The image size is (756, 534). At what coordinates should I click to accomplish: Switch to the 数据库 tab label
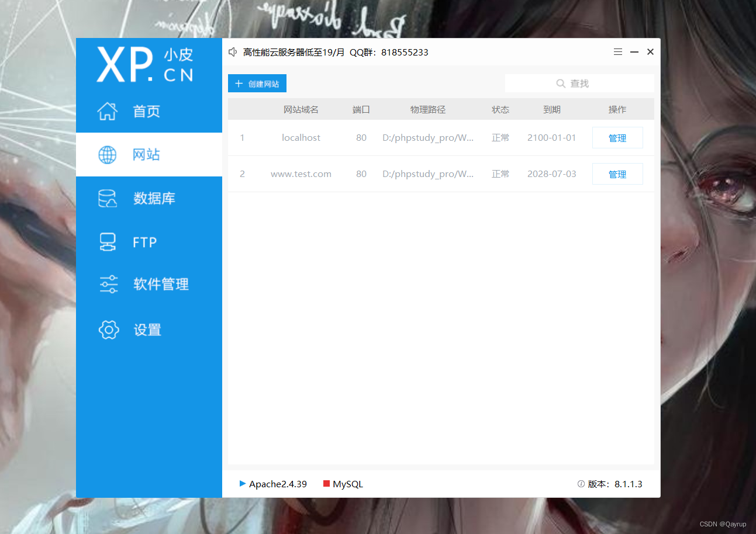pos(154,199)
